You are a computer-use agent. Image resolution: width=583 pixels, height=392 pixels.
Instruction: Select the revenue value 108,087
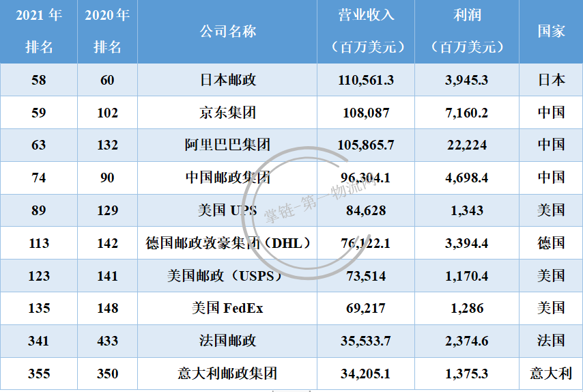(366, 113)
